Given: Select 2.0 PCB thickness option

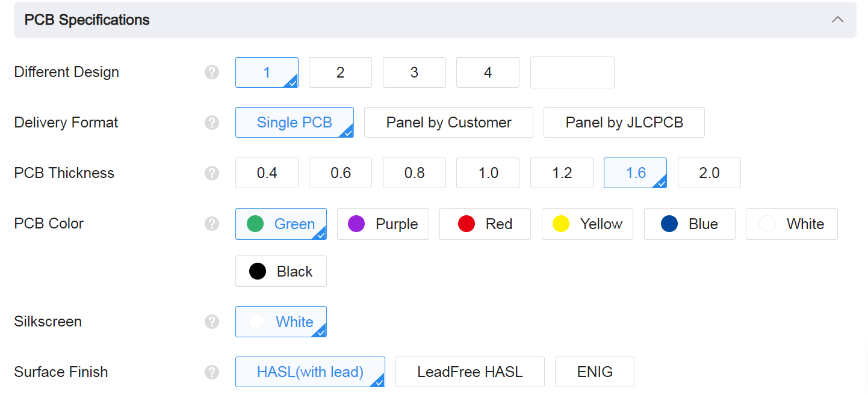Looking at the screenshot, I should 709,173.
